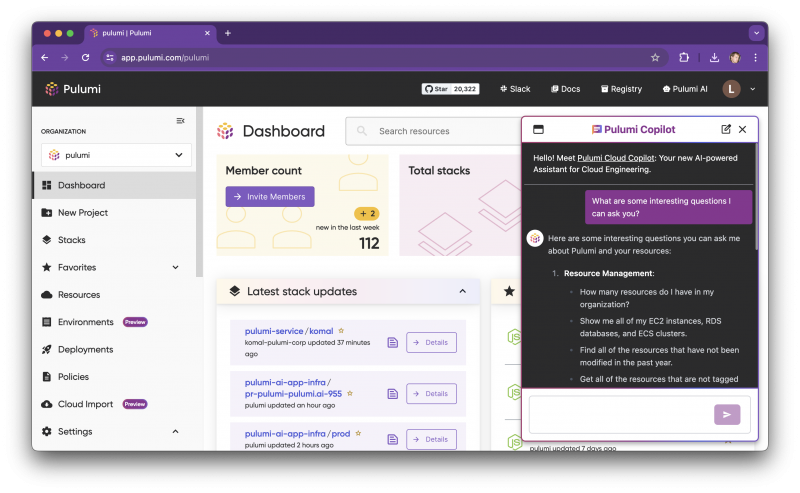Open the pulumi organization dropdown
The height and width of the screenshot is (493, 800).
116,155
